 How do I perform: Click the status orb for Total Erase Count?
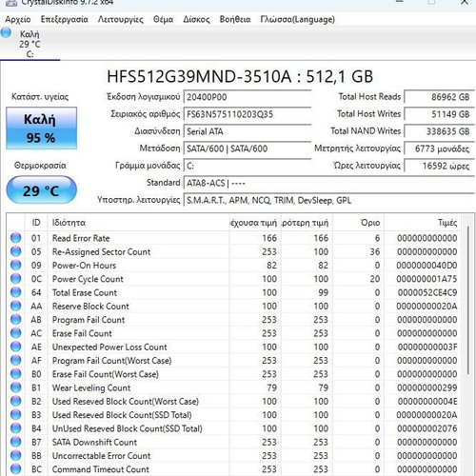[x=15, y=292]
